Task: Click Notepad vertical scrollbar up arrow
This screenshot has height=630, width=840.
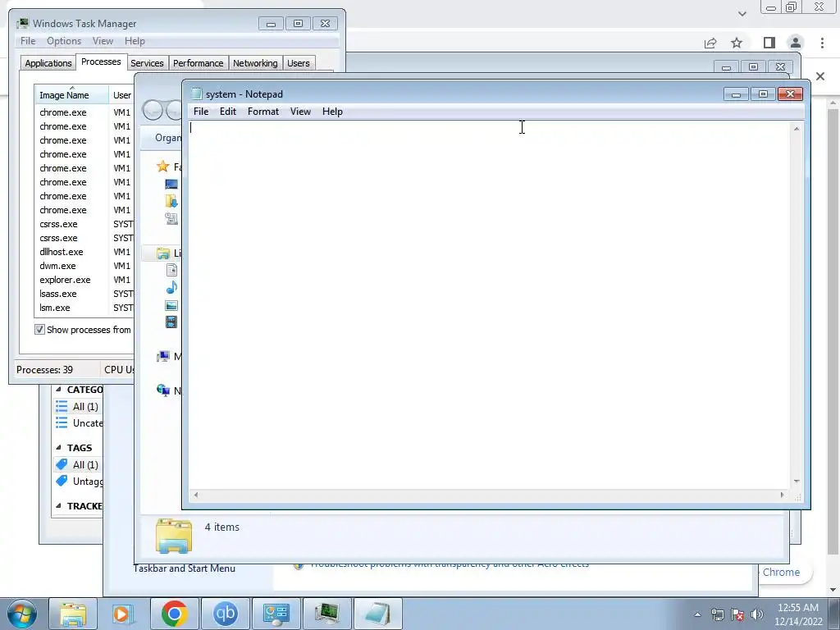Action: (797, 129)
